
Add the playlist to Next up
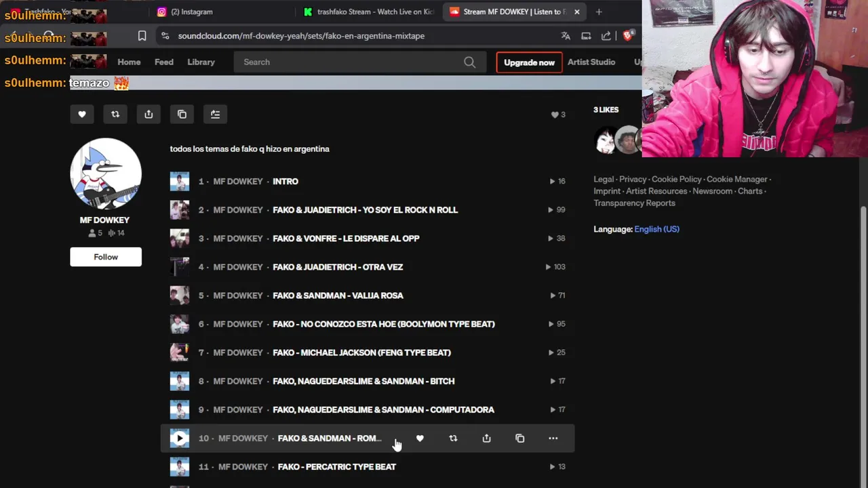tap(215, 115)
